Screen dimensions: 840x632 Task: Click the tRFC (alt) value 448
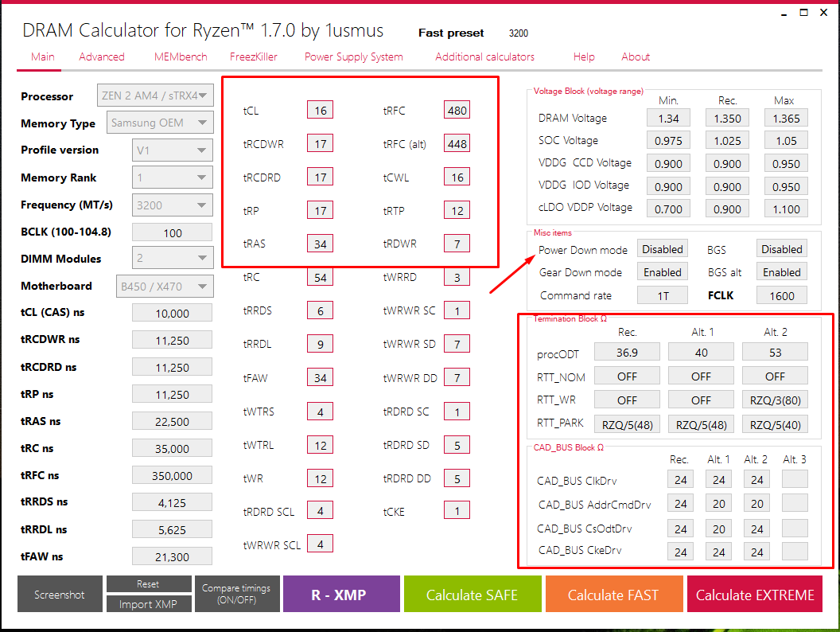[457, 143]
